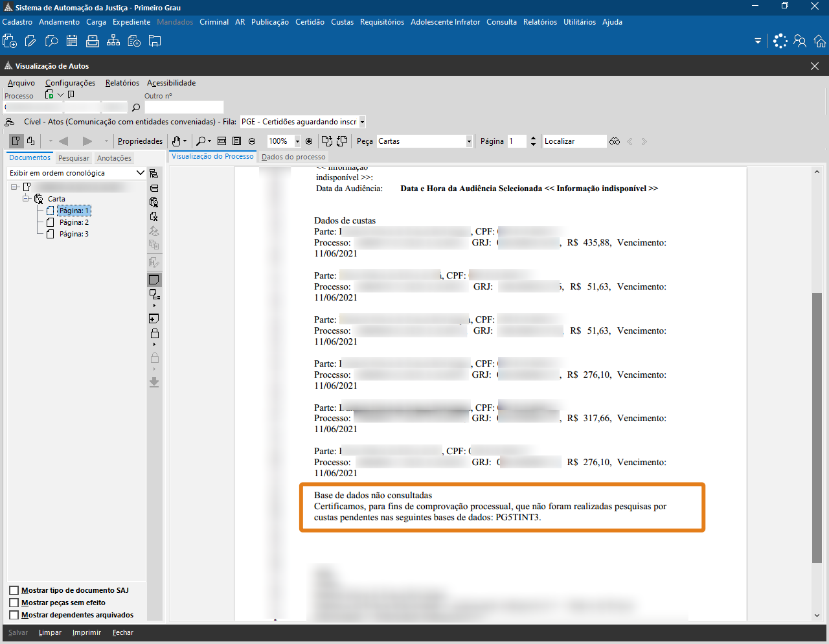Screen dimensions: 829x644
Task: Click the printer icon in the main toolbar
Action: pyautogui.click(x=93, y=41)
